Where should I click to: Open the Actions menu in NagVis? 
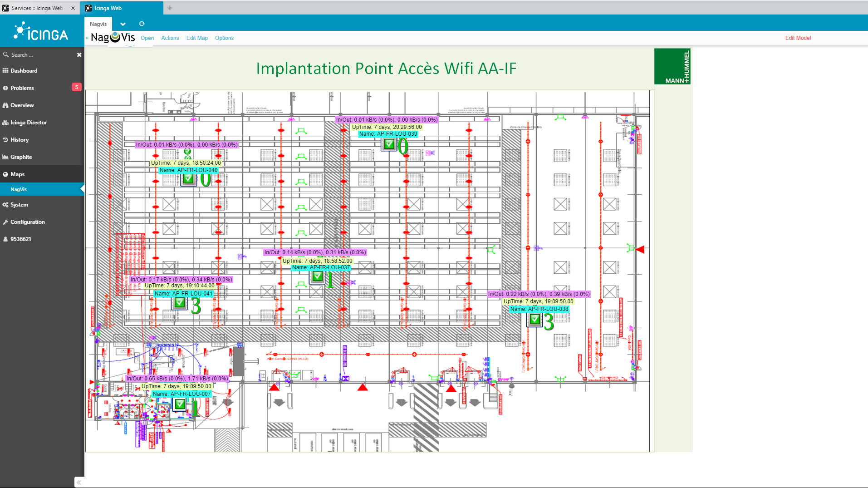tap(170, 38)
